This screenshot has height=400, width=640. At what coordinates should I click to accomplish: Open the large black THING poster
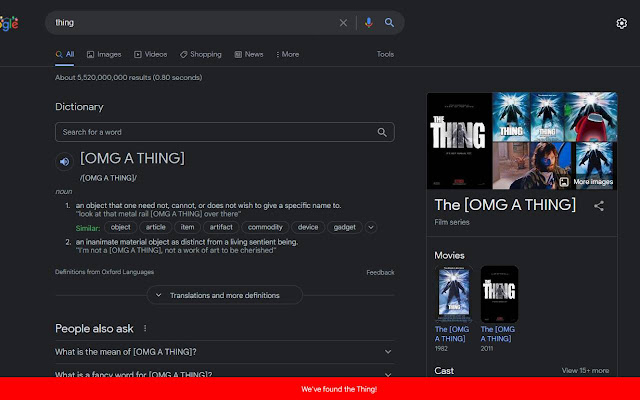point(460,141)
